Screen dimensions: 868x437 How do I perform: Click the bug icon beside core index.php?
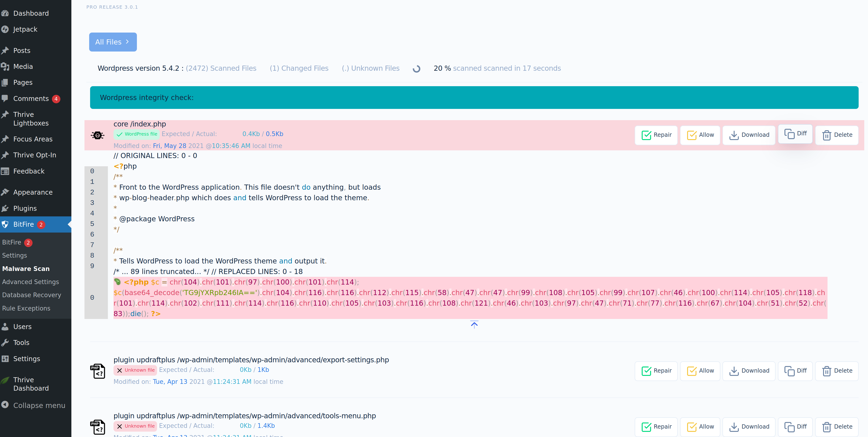click(x=97, y=135)
